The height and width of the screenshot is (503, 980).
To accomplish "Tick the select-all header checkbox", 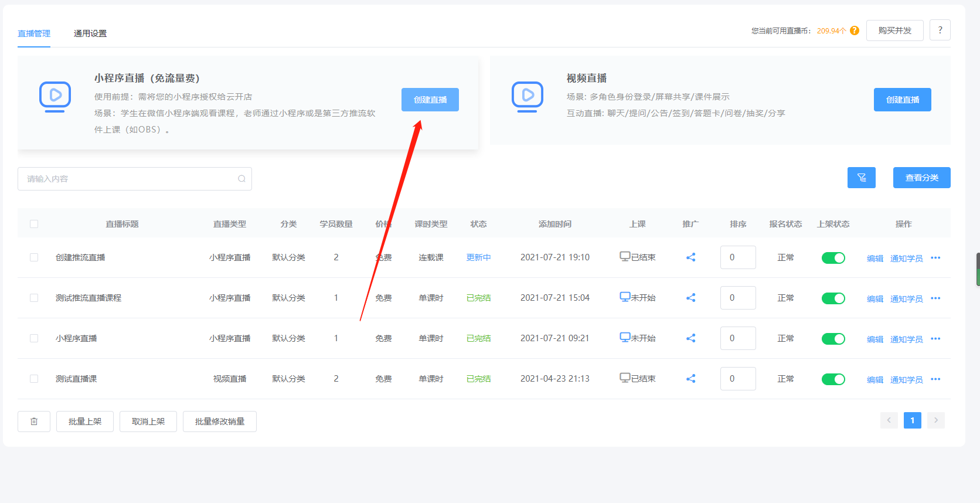I will [34, 224].
